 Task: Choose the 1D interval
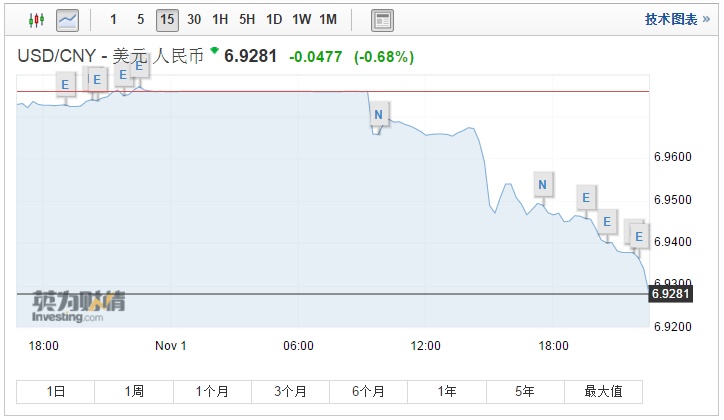[x=273, y=19]
